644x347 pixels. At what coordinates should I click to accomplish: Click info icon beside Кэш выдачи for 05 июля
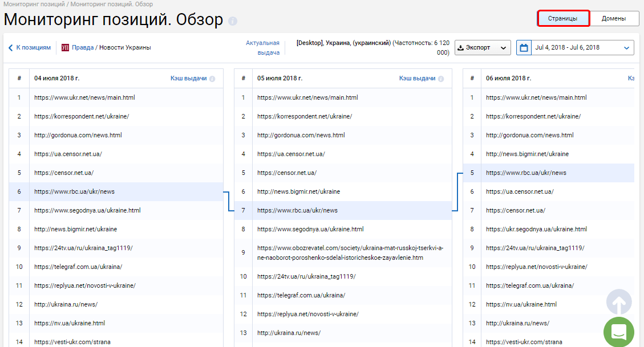441,79
